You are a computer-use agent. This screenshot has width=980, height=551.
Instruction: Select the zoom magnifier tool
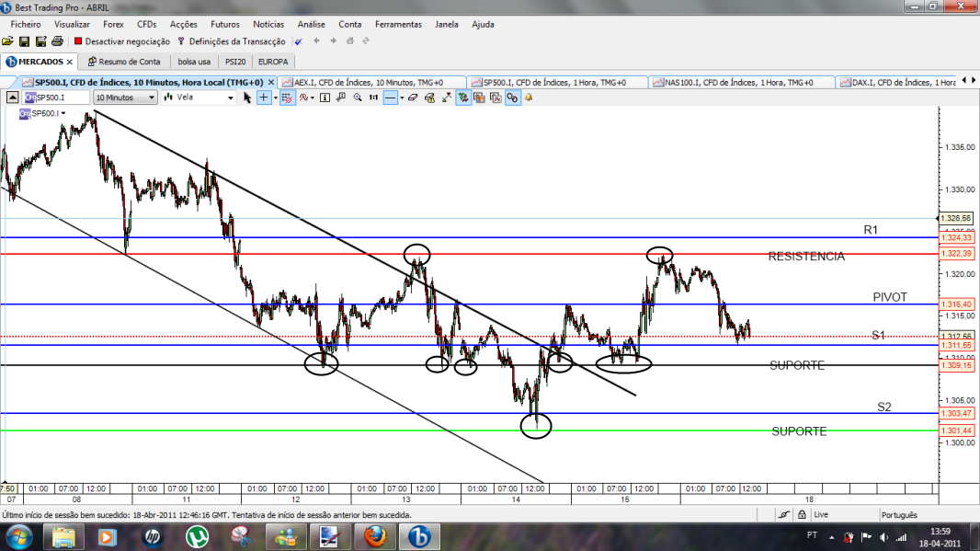pos(358,98)
